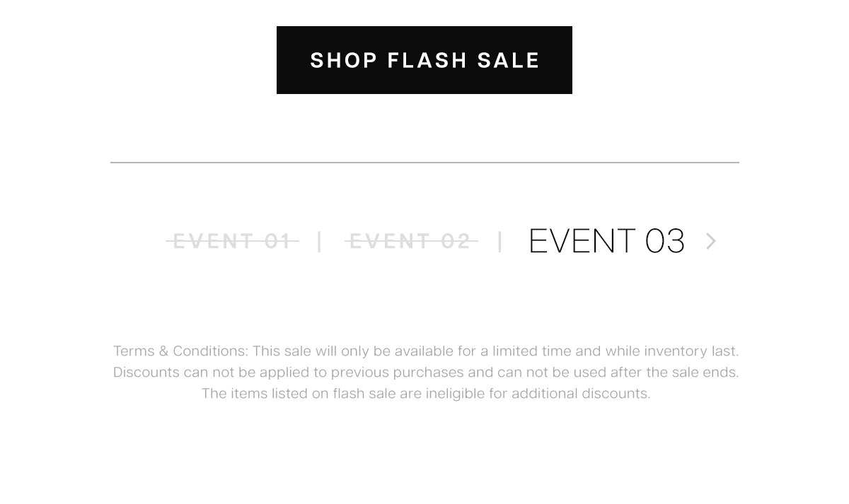Viewport: 849px width, 504px height.
Task: Click 'previous purchases' in the terms text
Action: pos(397,373)
